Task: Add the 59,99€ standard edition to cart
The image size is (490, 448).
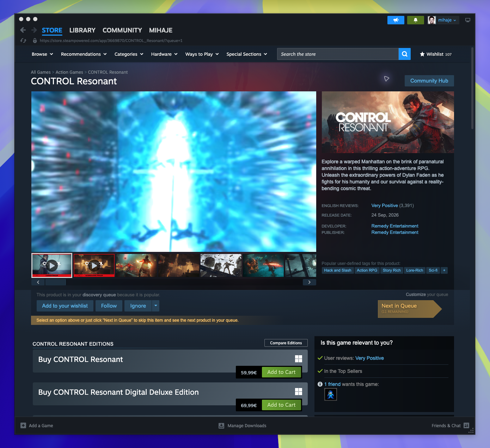Action: (281, 372)
